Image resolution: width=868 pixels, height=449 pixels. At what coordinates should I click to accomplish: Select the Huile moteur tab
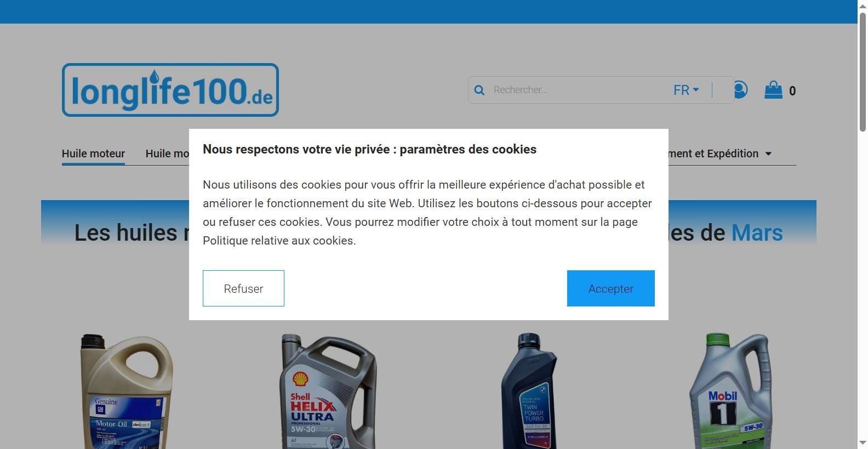(x=93, y=154)
